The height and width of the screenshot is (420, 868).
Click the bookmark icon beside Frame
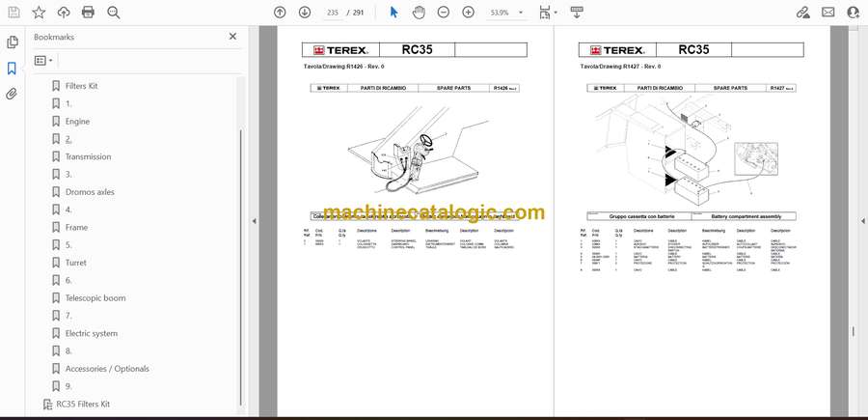pos(56,227)
